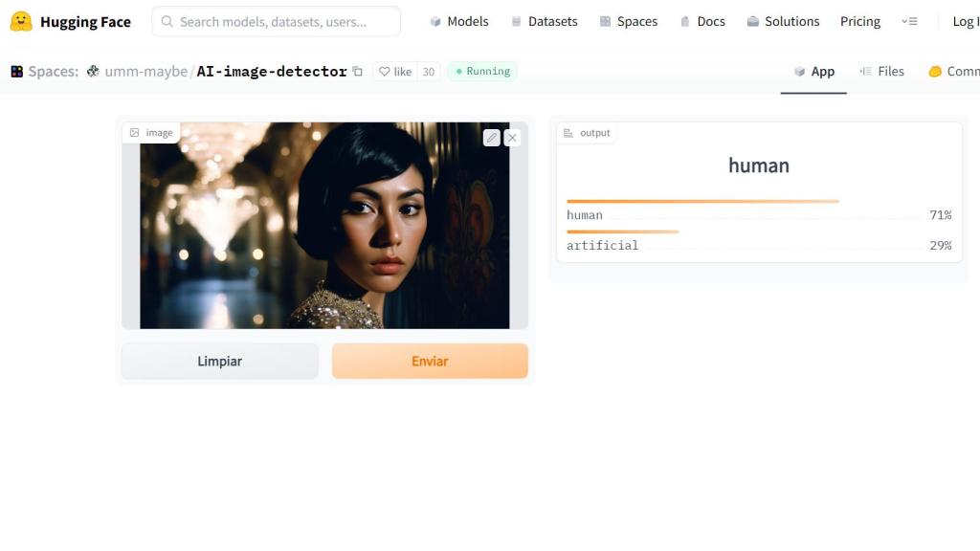The height and width of the screenshot is (551, 980).
Task: Open the AI-image-detector space title
Action: coord(272,71)
